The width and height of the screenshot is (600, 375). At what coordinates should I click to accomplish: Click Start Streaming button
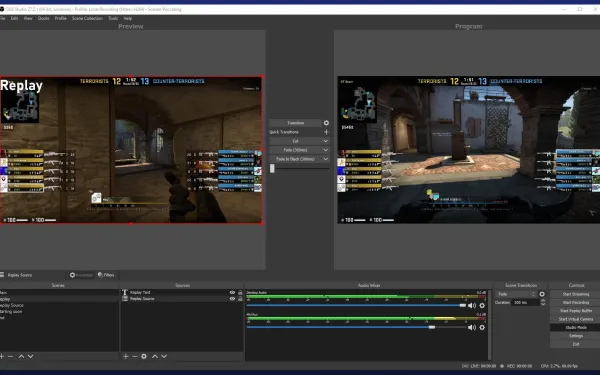(575, 294)
